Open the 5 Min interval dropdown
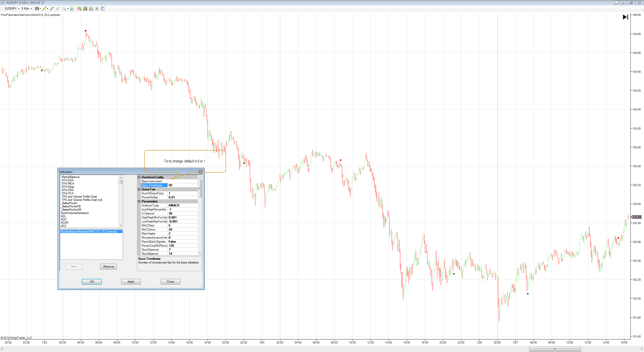 point(27,9)
